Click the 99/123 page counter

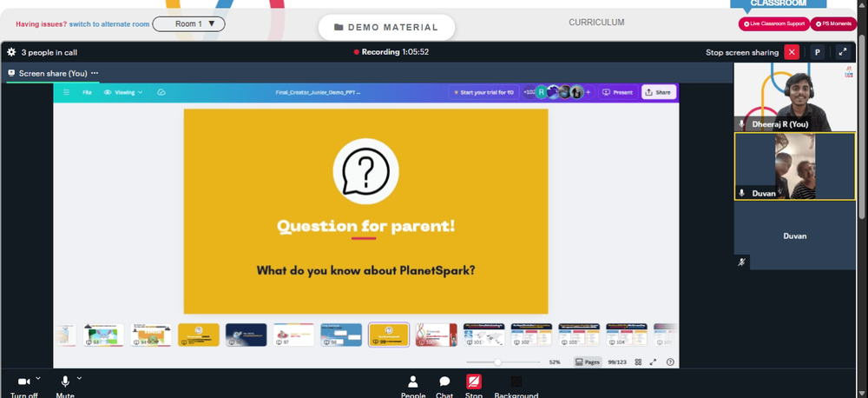coord(616,362)
